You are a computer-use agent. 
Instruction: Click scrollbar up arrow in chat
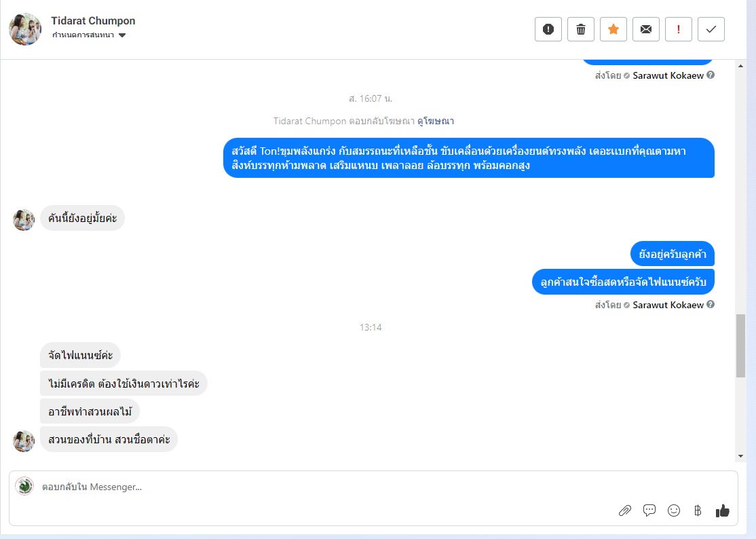click(740, 66)
